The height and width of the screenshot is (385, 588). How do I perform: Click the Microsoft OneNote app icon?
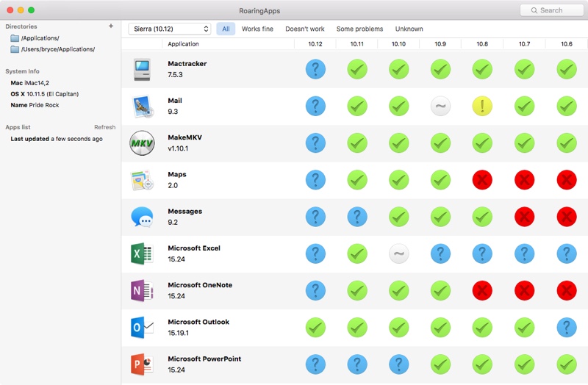[x=142, y=291]
